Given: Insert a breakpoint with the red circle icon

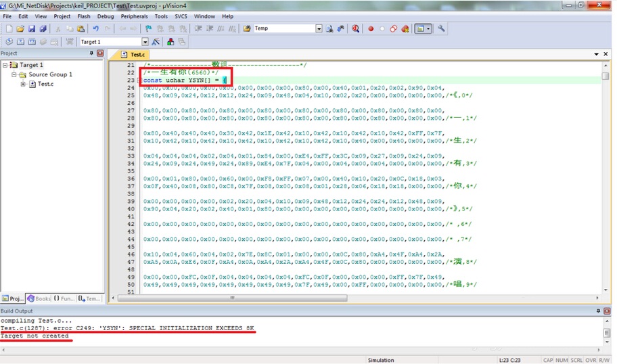Looking at the screenshot, I should coord(371,29).
